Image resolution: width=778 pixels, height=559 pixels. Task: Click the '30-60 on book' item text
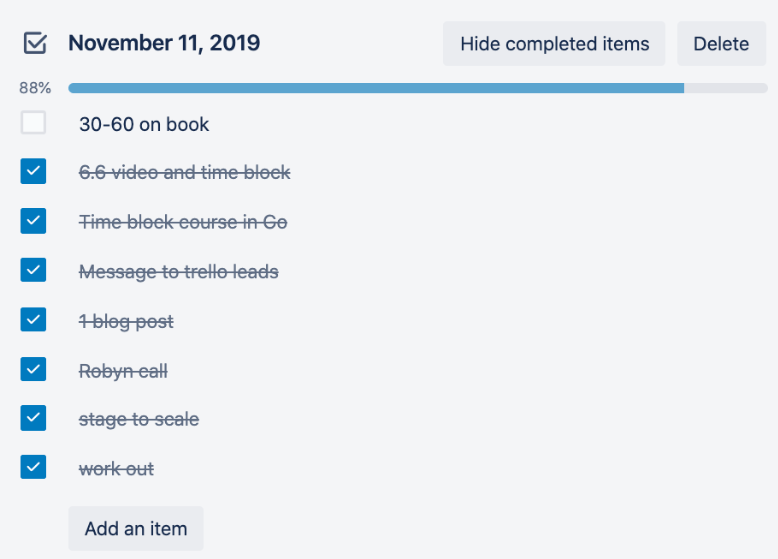pos(144,124)
